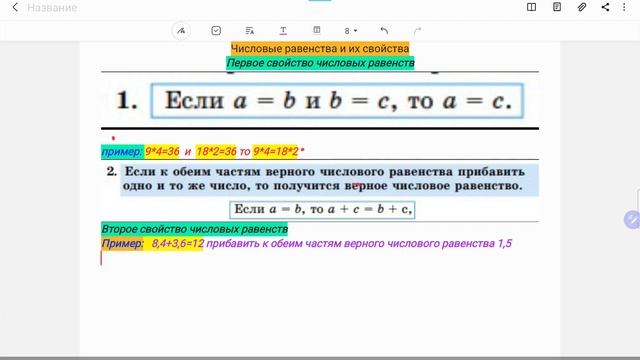Open the more options menu
Image resolution: width=640 pixels, height=360 pixels.
tap(624, 7)
